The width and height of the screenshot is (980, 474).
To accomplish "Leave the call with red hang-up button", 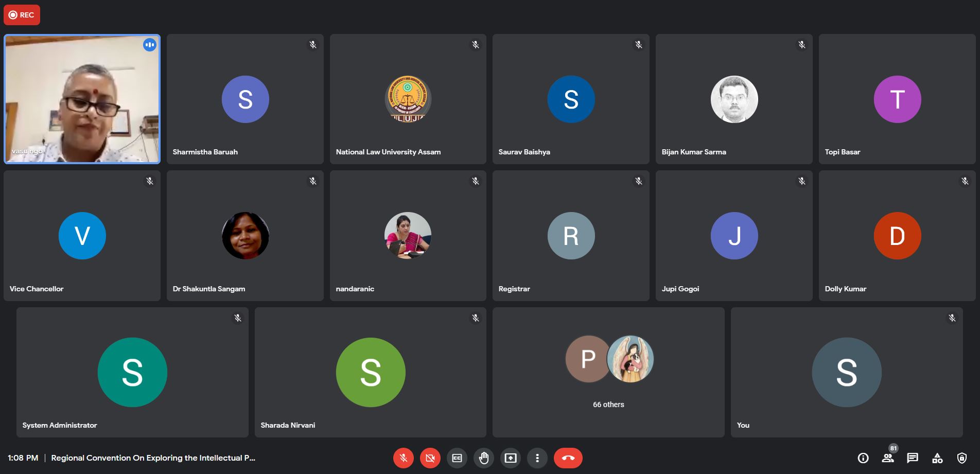I will tap(568, 458).
